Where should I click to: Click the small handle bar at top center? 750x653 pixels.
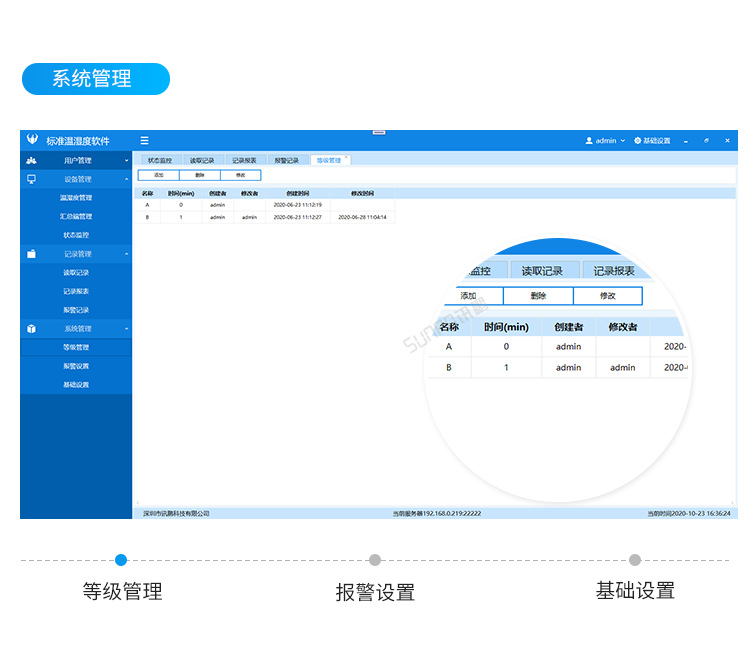(x=379, y=133)
